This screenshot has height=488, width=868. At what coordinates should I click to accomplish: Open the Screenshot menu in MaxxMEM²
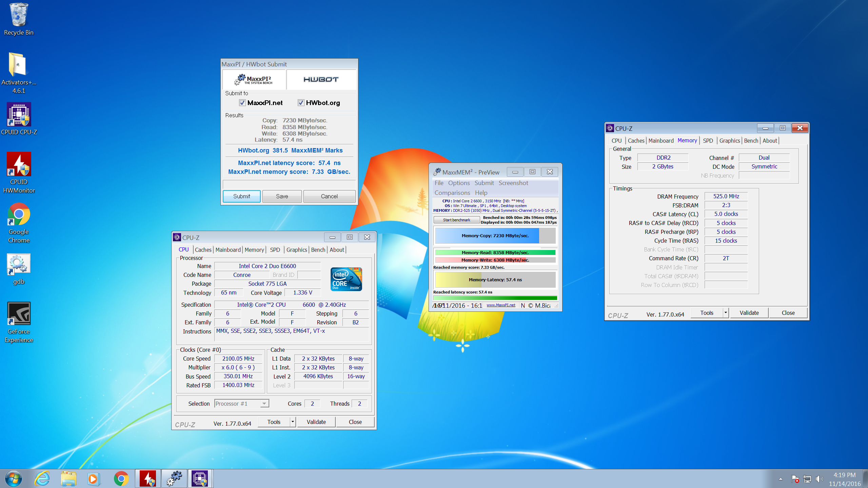(513, 183)
